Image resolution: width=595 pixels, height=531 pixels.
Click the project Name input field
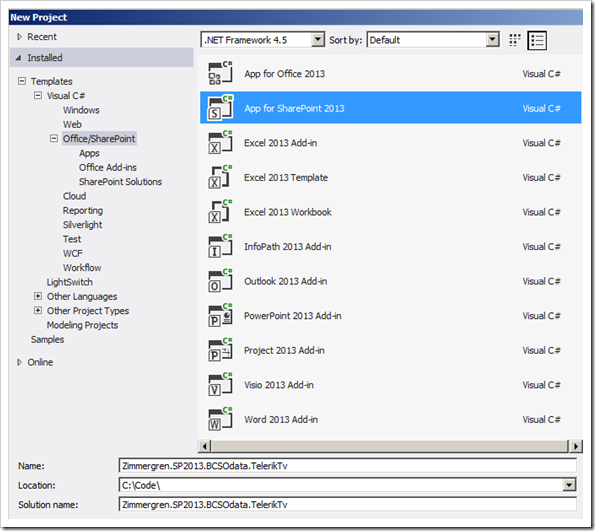click(x=348, y=466)
